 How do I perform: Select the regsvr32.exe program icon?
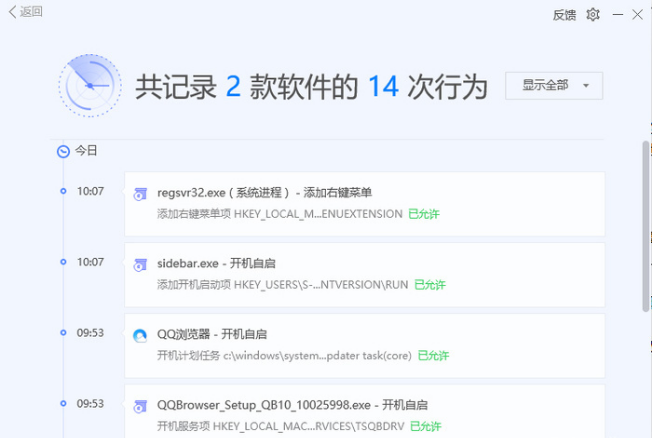coord(140,194)
